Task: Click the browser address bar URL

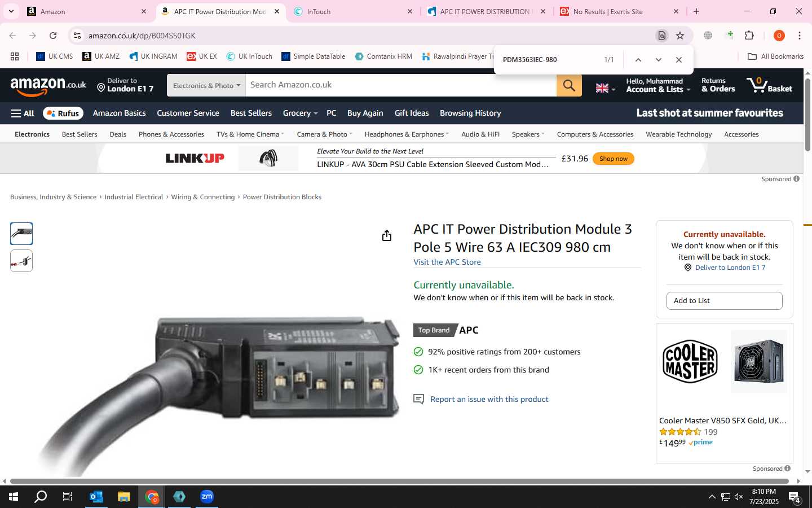Action: (x=142, y=36)
